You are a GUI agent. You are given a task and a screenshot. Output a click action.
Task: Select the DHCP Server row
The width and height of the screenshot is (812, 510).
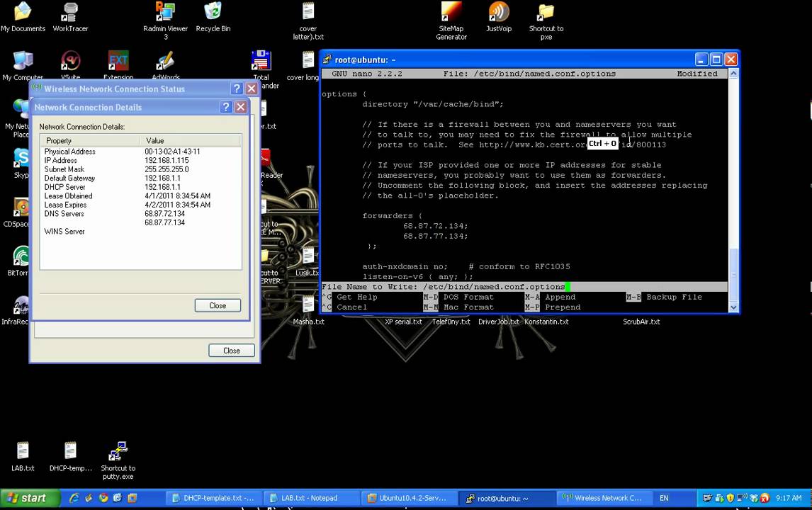140,186
